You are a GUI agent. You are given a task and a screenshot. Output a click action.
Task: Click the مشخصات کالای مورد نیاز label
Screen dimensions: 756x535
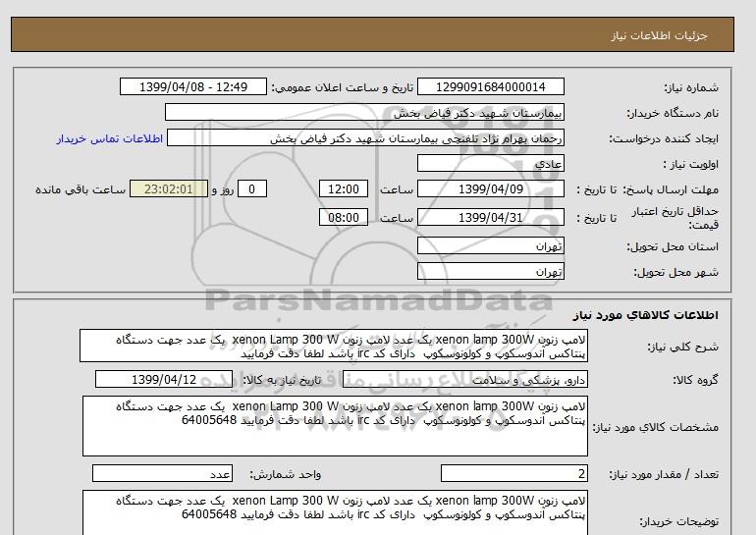[x=655, y=427]
